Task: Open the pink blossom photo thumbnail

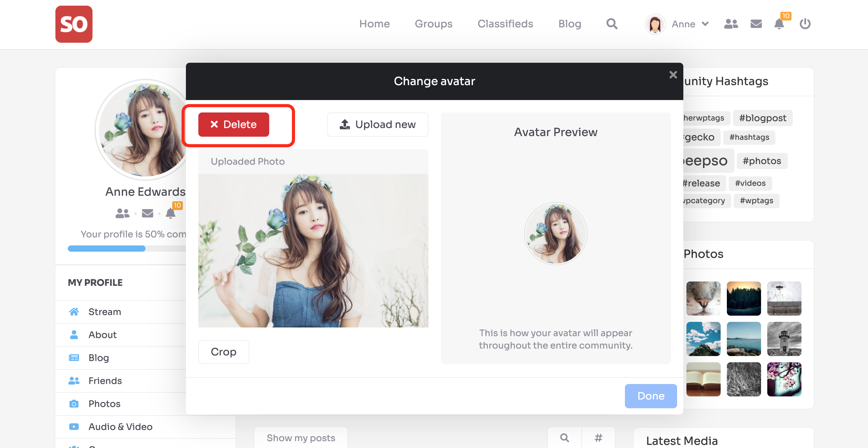Action: pyautogui.click(x=784, y=379)
